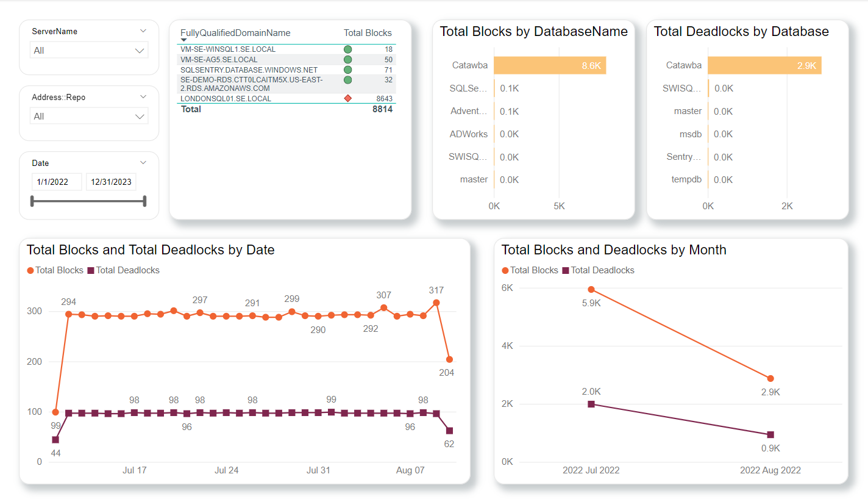Click the red diamond status icon for LONDONSQL01

pyautogui.click(x=347, y=98)
